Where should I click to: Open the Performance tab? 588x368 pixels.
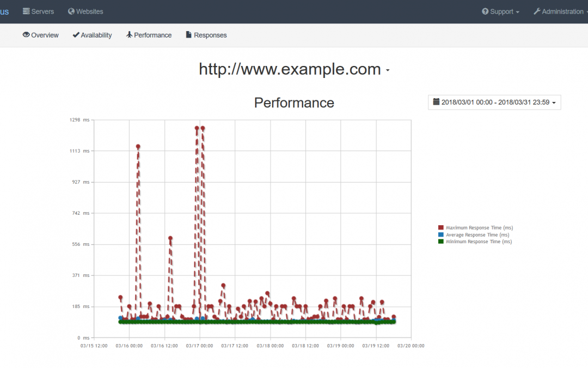click(x=152, y=35)
